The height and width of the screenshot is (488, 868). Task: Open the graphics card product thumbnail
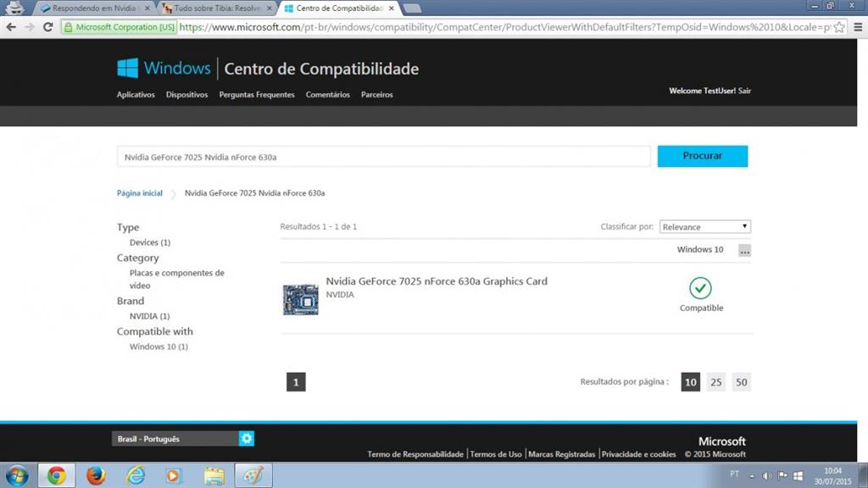[301, 299]
